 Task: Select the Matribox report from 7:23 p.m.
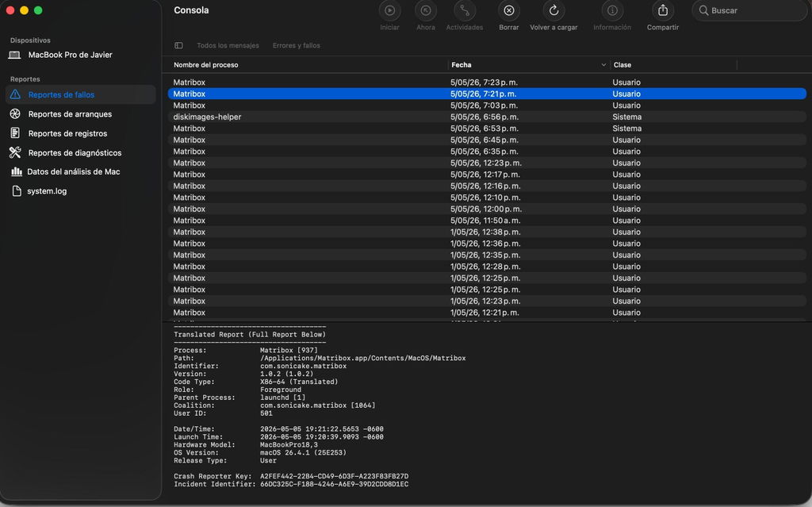click(x=487, y=83)
